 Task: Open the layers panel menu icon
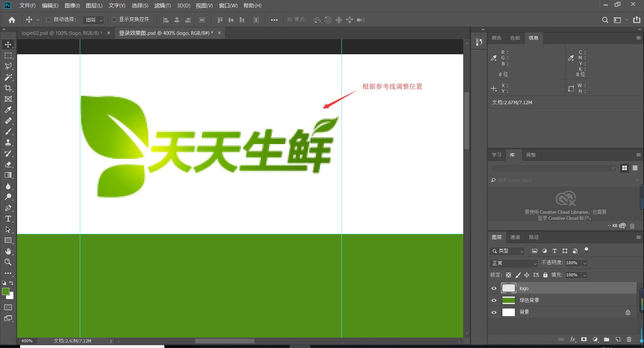pos(639,237)
